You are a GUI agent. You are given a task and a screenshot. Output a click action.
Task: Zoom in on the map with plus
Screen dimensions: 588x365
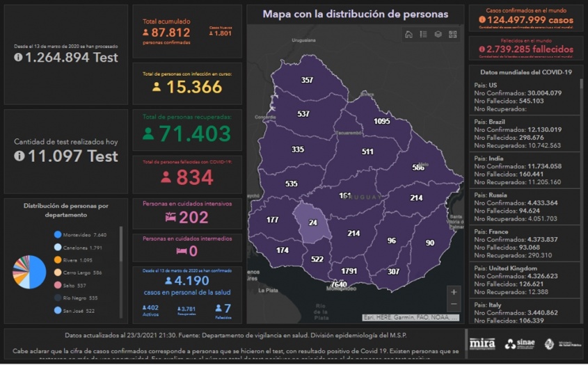click(x=454, y=292)
